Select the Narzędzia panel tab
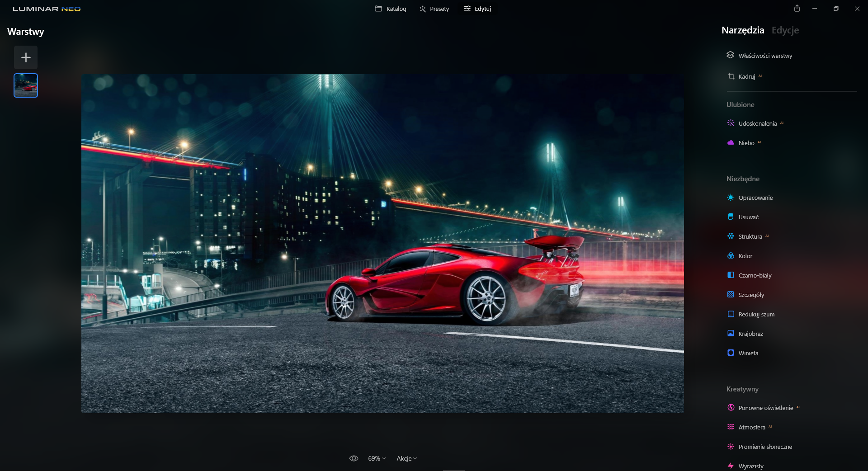 click(743, 30)
